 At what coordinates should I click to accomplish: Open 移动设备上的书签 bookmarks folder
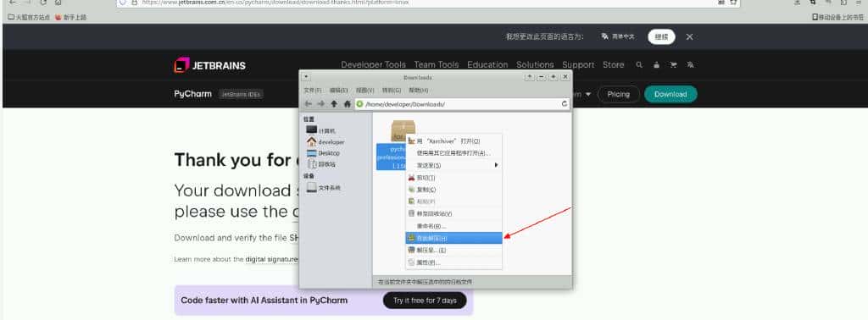(x=837, y=17)
